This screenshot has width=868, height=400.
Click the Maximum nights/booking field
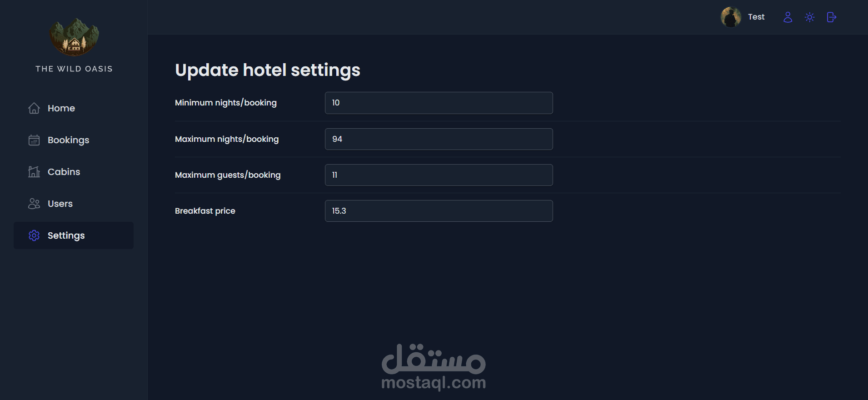pos(439,139)
